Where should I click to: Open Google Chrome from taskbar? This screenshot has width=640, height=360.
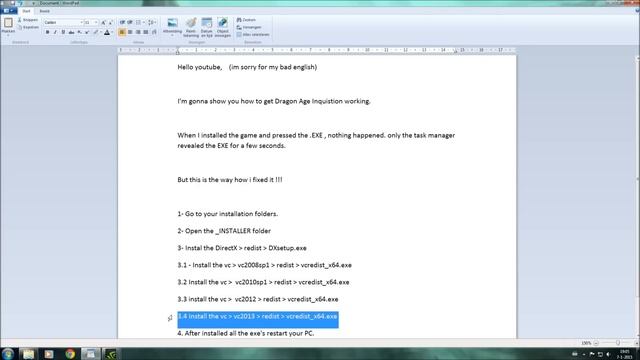pos(70,354)
